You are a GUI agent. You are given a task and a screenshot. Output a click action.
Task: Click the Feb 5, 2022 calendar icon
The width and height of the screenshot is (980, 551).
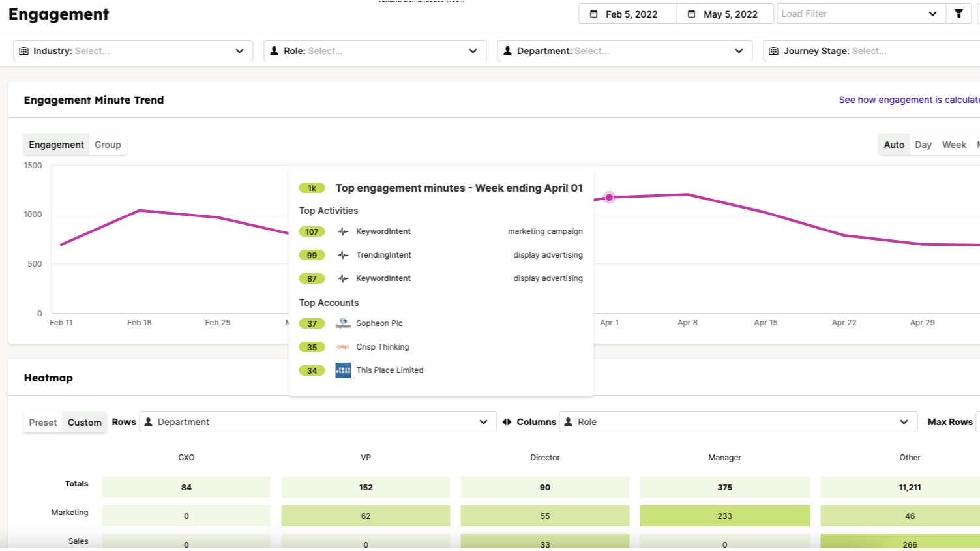(594, 14)
